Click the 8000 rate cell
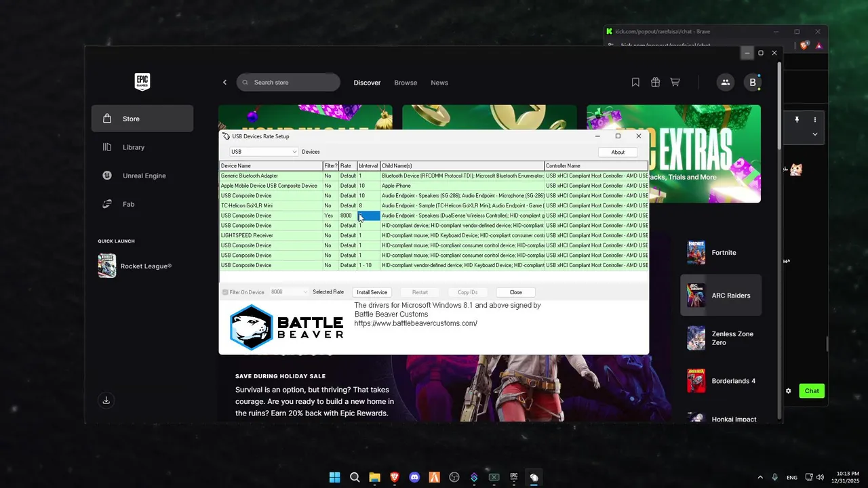Image resolution: width=868 pixels, height=488 pixels. pos(348,216)
